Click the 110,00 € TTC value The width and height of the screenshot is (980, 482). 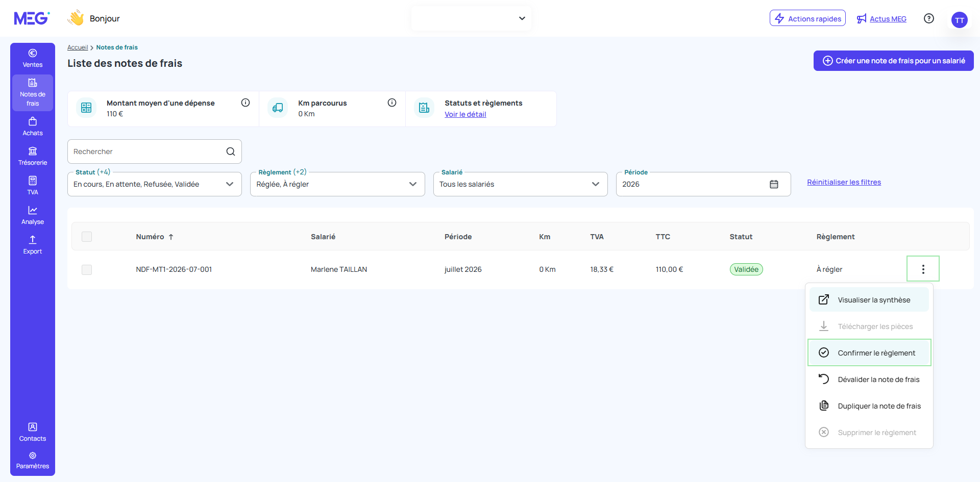pyautogui.click(x=669, y=269)
